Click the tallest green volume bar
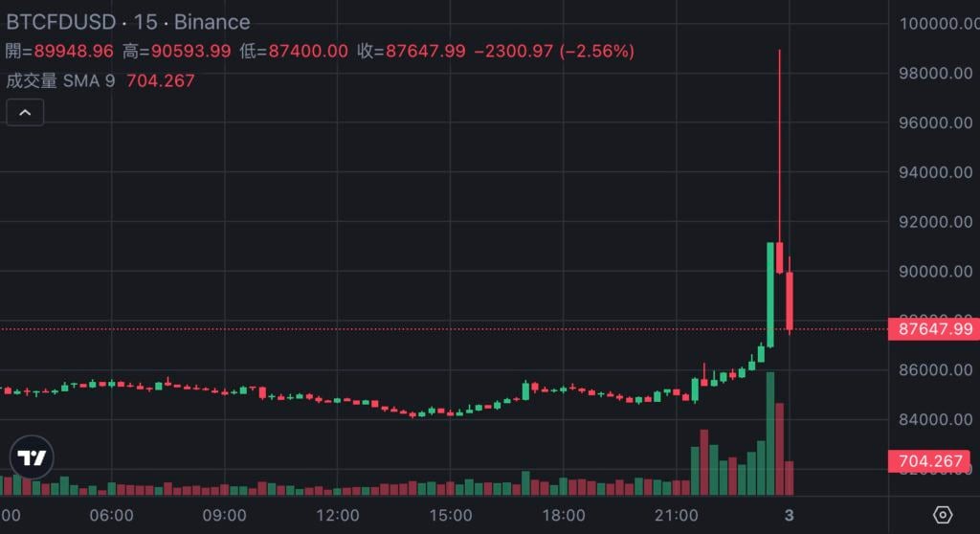Image resolution: width=980 pixels, height=534 pixels. pos(770,431)
